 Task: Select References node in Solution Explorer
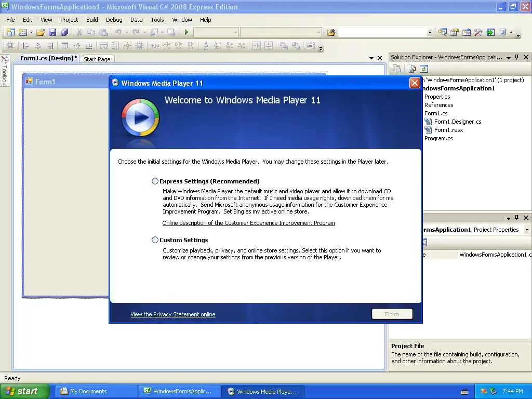tap(438, 105)
